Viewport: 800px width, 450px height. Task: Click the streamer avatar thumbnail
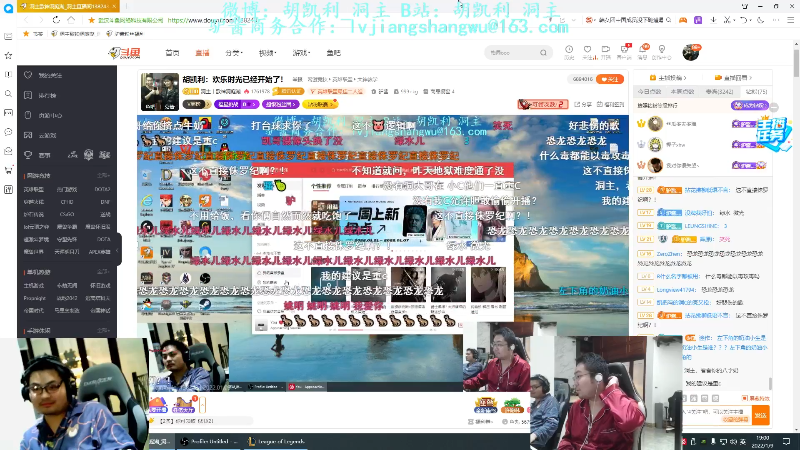coord(160,92)
